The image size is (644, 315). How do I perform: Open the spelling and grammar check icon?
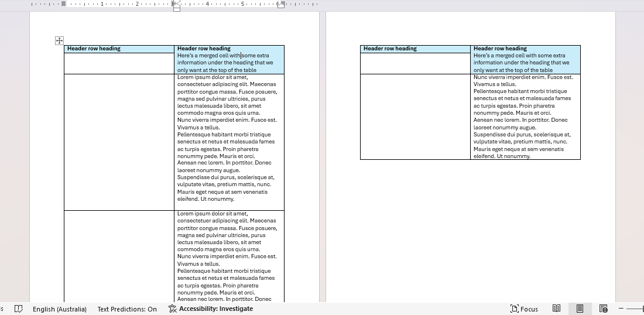point(18,309)
